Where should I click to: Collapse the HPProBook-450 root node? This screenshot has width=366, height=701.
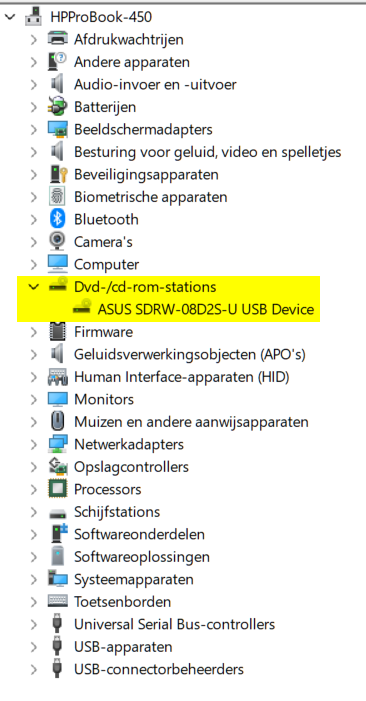pyautogui.click(x=10, y=17)
